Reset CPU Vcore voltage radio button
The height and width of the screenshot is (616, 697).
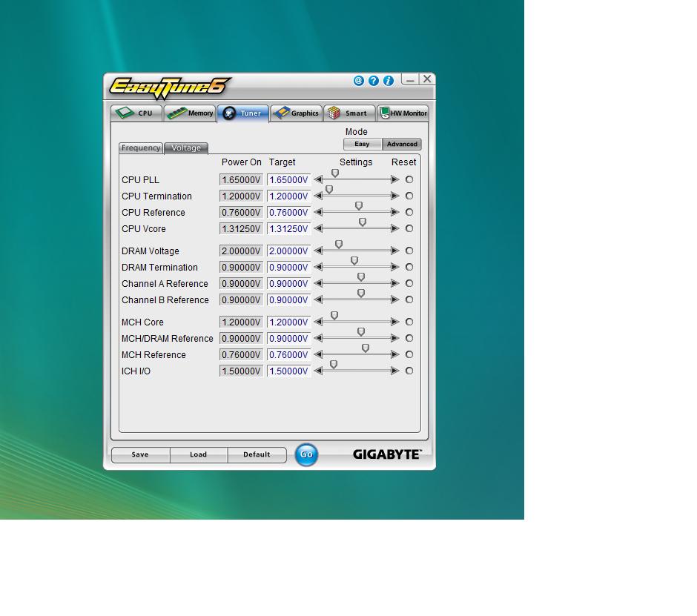coord(409,228)
